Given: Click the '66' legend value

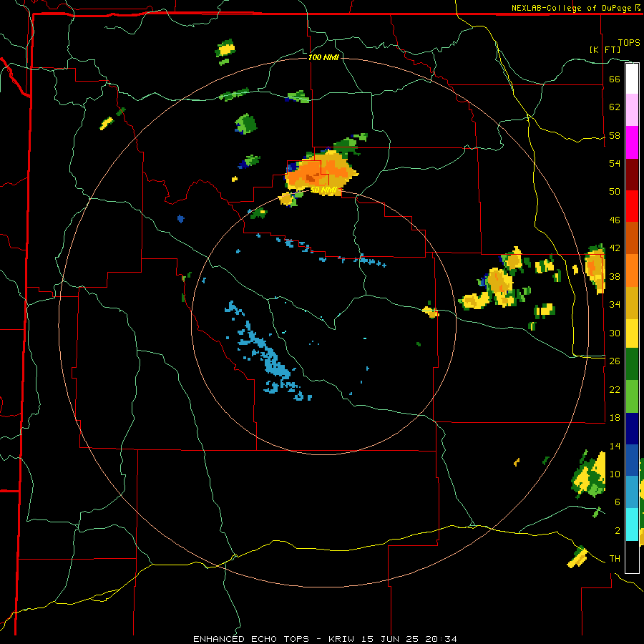Looking at the screenshot, I should coord(615,79).
